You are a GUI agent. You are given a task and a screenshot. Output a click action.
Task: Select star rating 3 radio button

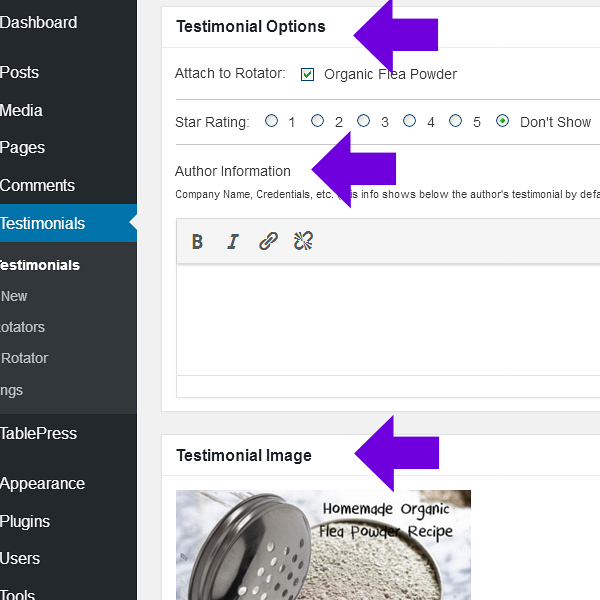tap(364, 121)
